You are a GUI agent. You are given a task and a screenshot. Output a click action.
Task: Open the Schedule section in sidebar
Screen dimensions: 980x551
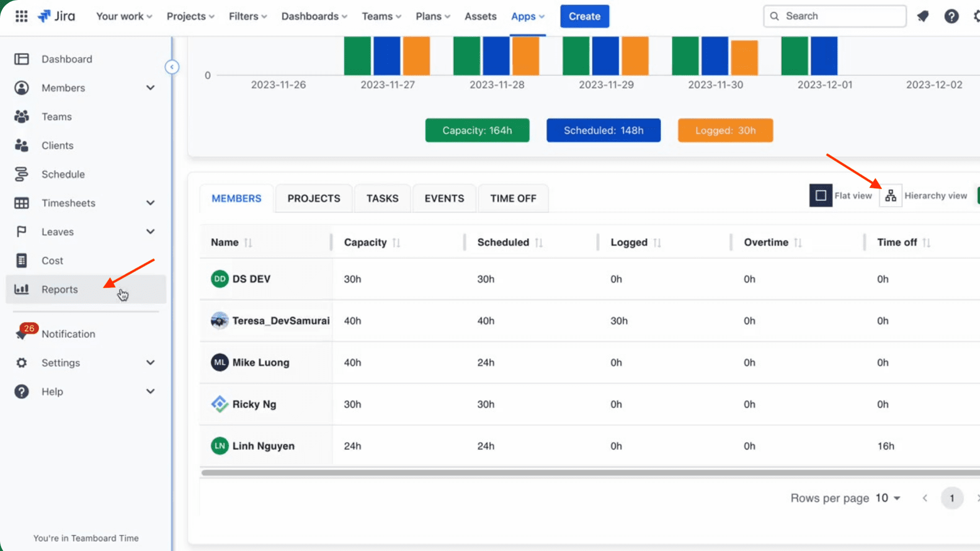click(63, 174)
